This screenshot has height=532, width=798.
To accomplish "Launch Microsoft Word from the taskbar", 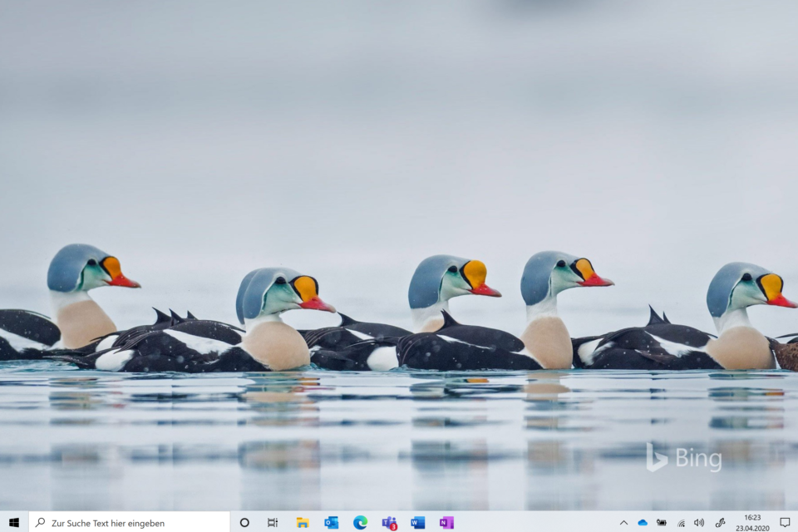I will click(417, 522).
